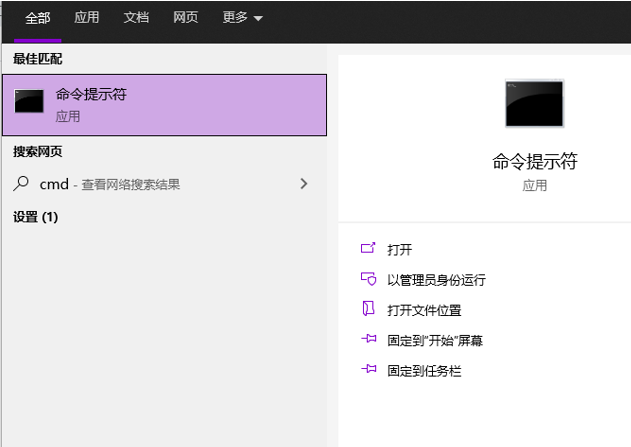Open the 更多 dropdown menu
Image resolution: width=631 pixels, height=447 pixels.
pos(242,18)
